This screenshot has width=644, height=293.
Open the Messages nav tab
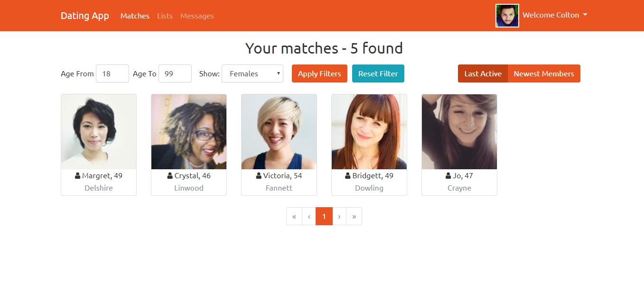(x=197, y=16)
